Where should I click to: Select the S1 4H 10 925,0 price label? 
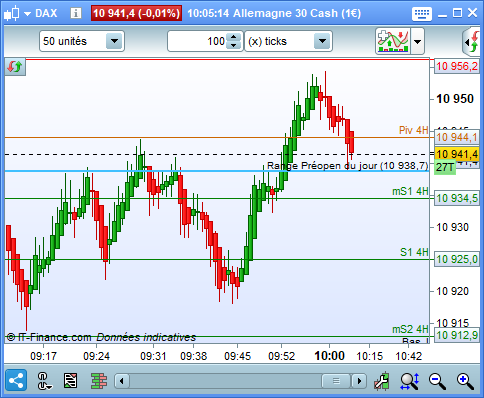[x=457, y=259]
